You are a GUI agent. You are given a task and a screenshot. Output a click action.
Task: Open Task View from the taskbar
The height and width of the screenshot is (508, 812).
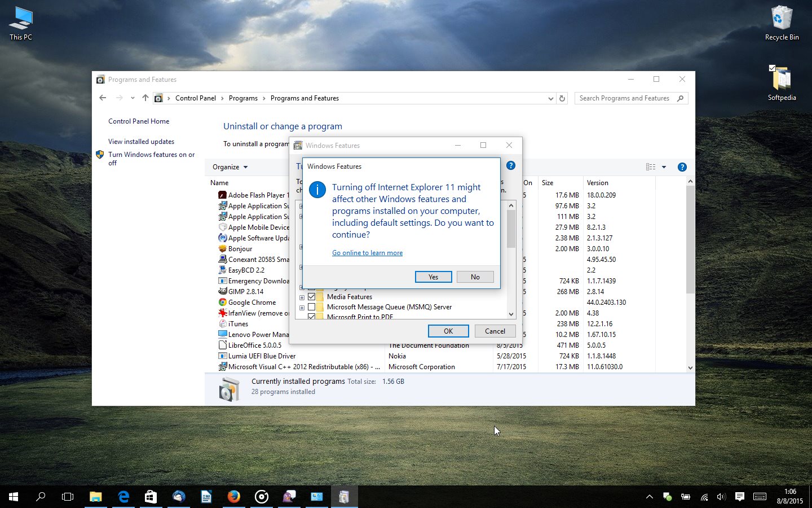68,497
